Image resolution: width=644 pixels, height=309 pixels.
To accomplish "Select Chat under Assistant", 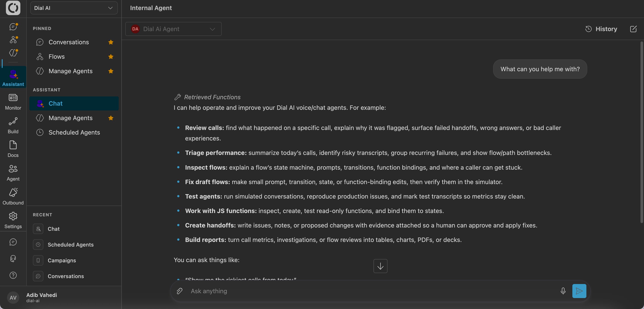I will tap(74, 103).
